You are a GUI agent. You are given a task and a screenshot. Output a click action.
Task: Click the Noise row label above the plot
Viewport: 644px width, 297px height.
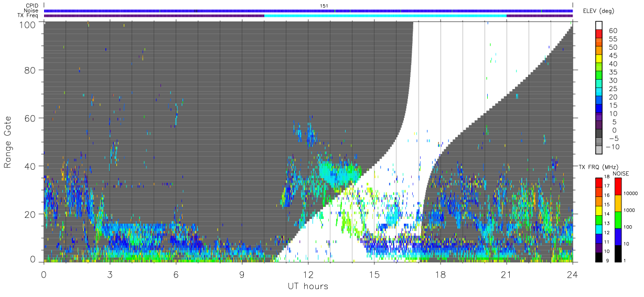point(31,10)
